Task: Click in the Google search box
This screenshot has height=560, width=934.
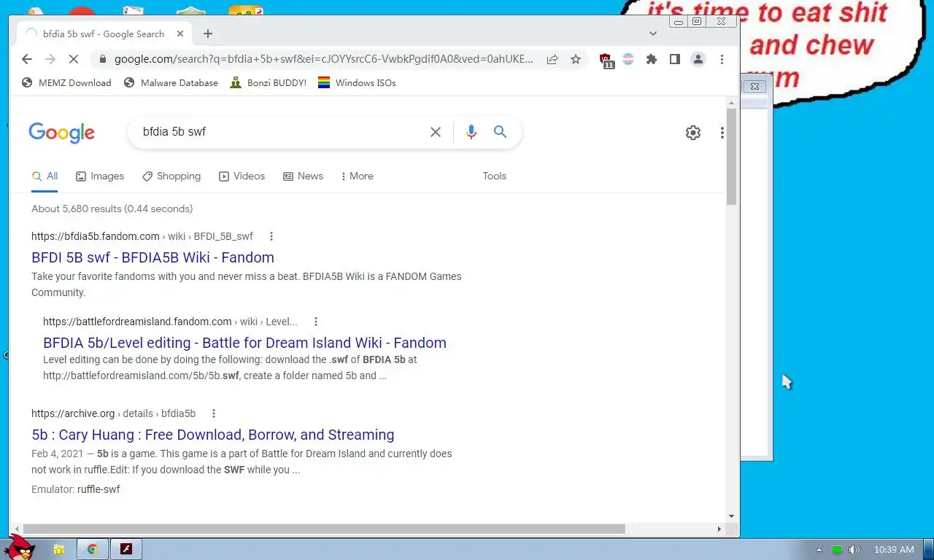Action: click(281, 132)
